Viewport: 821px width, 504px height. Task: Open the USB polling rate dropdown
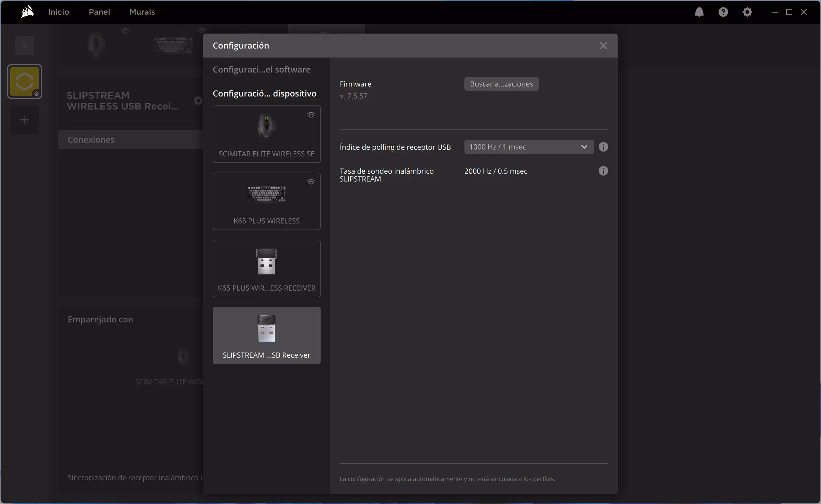(529, 147)
